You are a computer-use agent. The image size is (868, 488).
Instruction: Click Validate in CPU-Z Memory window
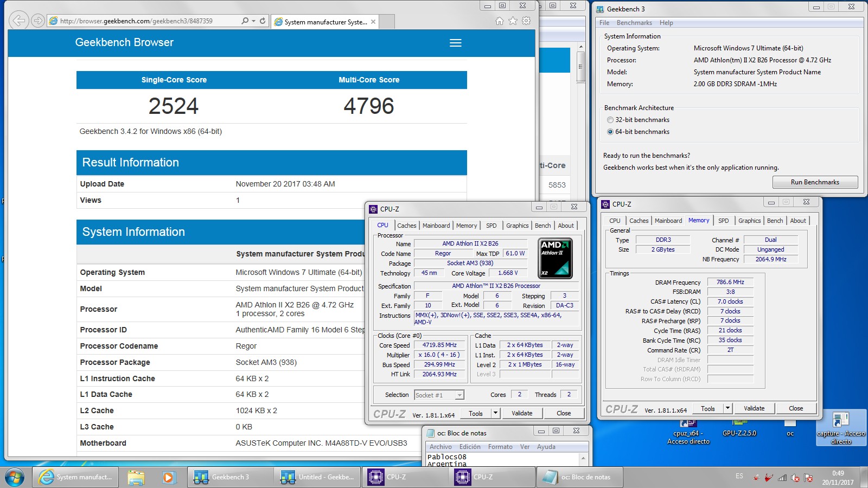[x=754, y=408]
